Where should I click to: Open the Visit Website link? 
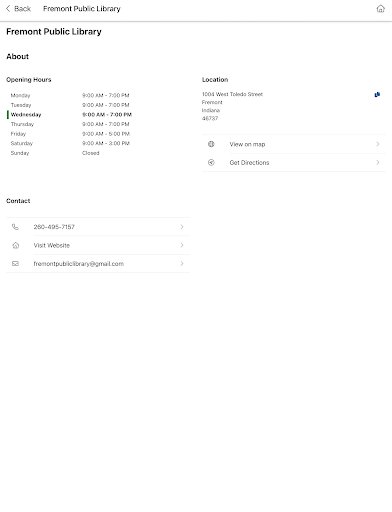[x=98, y=245]
